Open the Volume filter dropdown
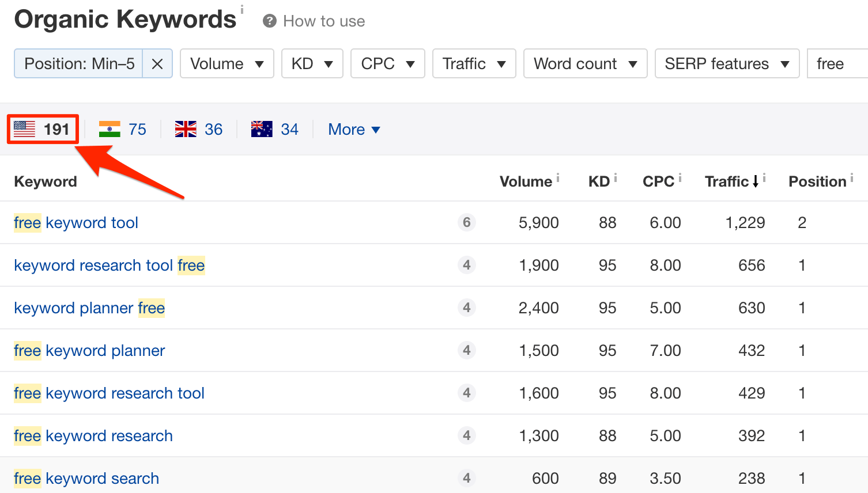Image resolution: width=868 pixels, height=493 pixels. pyautogui.click(x=227, y=63)
